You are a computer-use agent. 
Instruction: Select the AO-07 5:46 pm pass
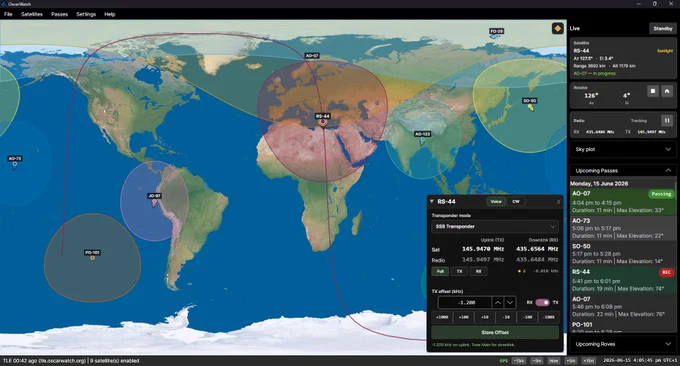pyautogui.click(x=622, y=307)
